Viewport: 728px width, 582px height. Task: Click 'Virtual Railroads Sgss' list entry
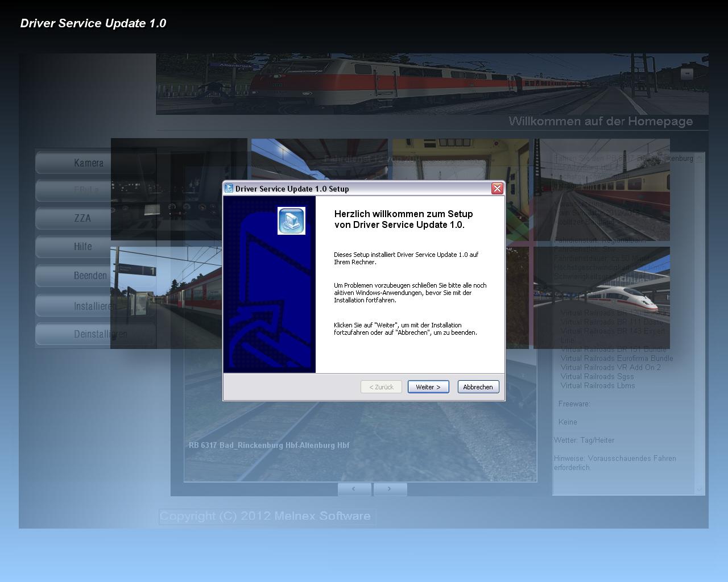(597, 376)
